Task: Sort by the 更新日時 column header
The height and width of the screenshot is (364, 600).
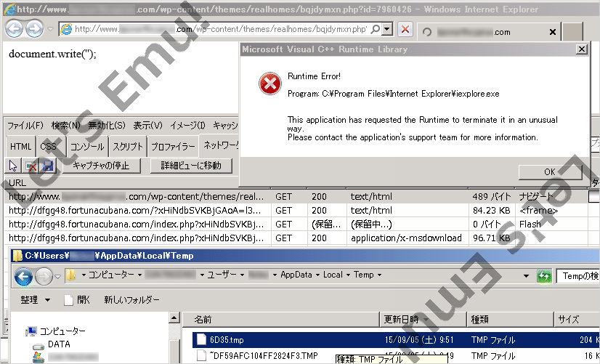Action: click(423, 319)
